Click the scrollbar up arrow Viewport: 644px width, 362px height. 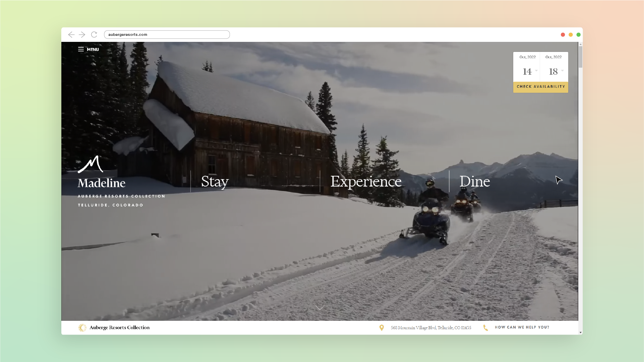click(x=580, y=44)
